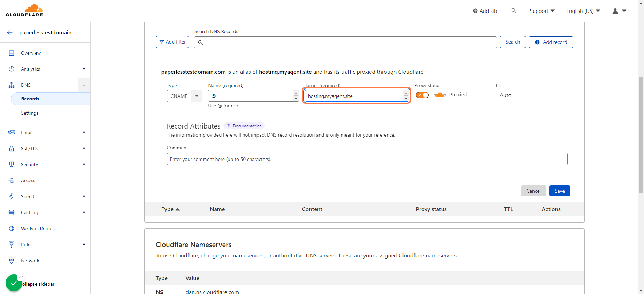Viewport: 644px width, 294px height.
Task: Click the Workers Routes icon
Action: [x=11, y=229]
